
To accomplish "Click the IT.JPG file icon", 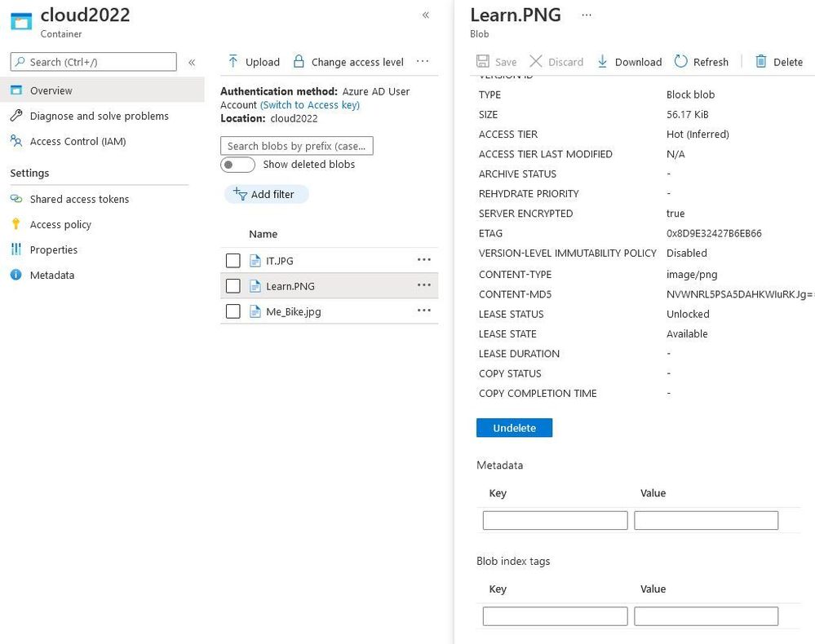I will 255,260.
